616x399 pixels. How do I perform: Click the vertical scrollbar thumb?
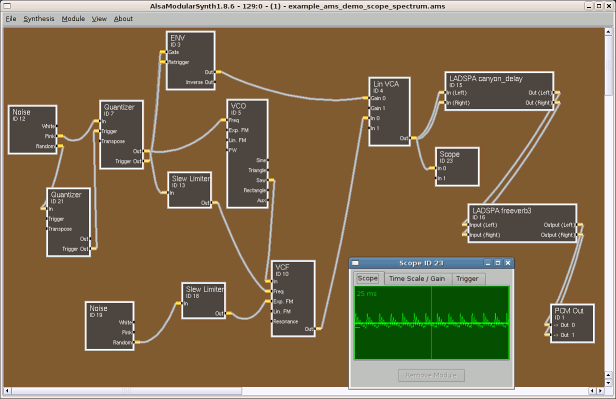[x=608, y=65]
